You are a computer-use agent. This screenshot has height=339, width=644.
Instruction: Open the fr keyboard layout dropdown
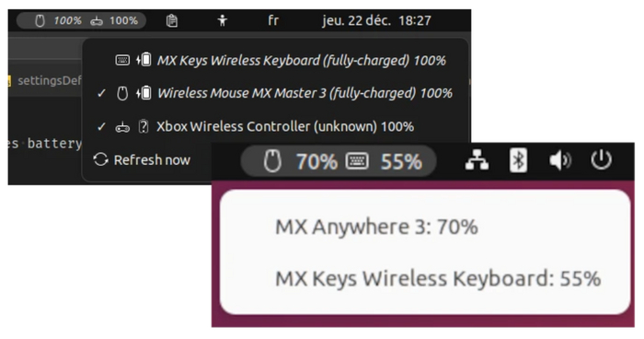click(x=273, y=20)
